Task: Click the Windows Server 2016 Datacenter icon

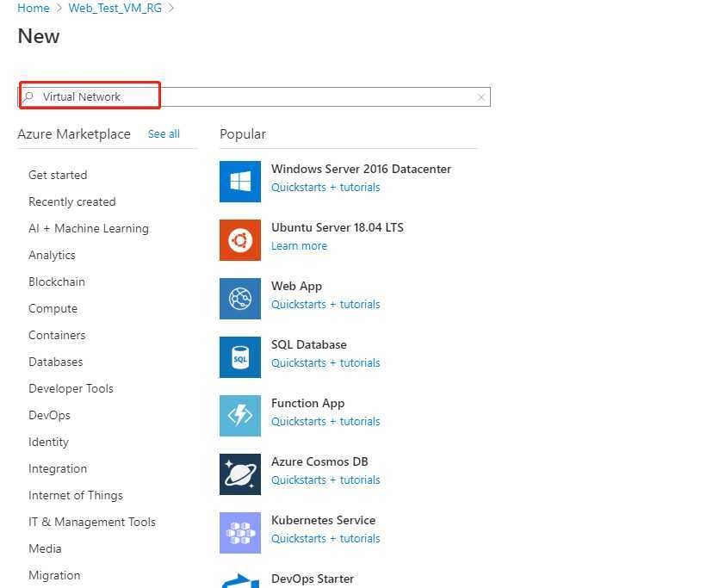Action: coord(240,182)
